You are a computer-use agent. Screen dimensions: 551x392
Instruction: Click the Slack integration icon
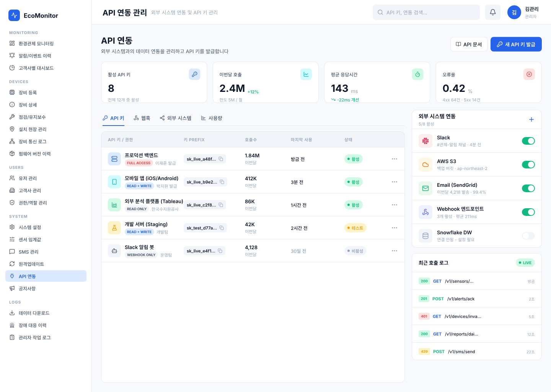tap(425, 141)
